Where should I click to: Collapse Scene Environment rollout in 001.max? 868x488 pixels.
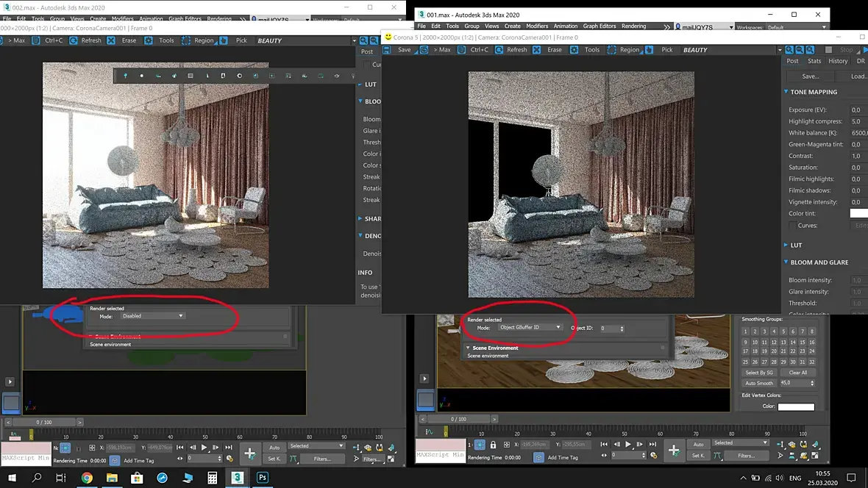coord(469,348)
